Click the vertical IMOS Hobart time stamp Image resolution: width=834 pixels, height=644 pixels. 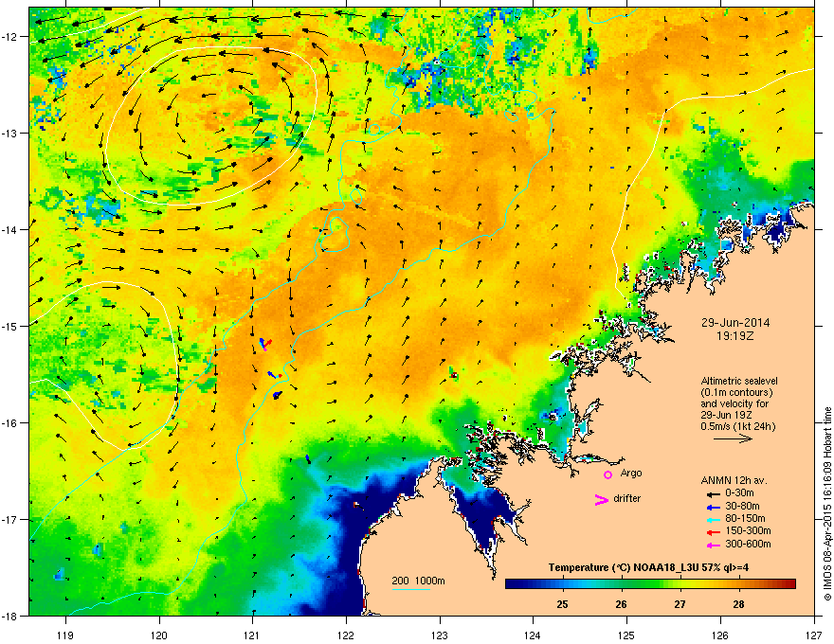827,504
